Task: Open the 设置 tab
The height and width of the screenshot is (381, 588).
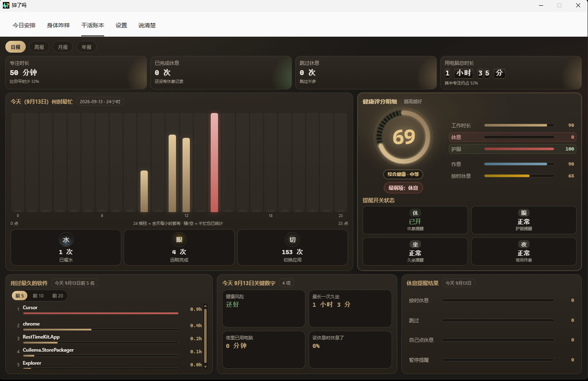Action: (x=121, y=25)
